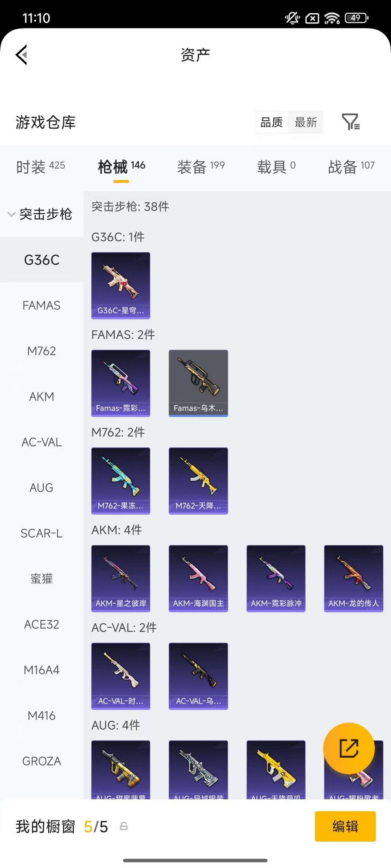The width and height of the screenshot is (391, 868).
Task: Select the AKM-海渊国主 skin
Action: click(198, 579)
